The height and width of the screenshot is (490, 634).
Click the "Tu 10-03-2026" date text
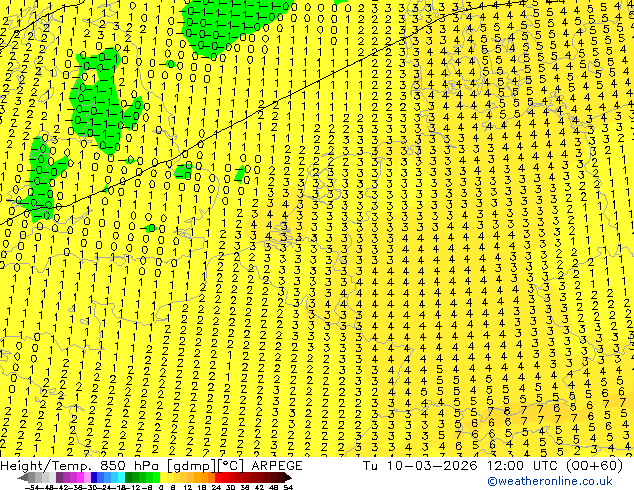[x=420, y=465]
